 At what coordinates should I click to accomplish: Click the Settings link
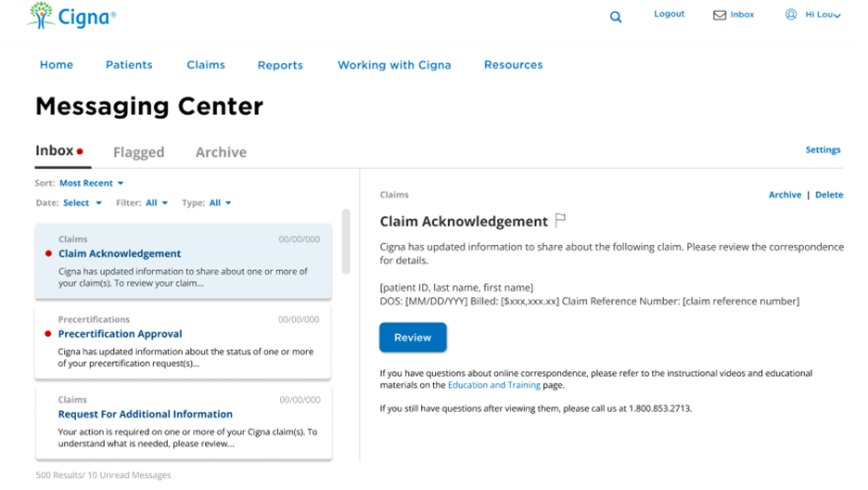click(x=823, y=149)
